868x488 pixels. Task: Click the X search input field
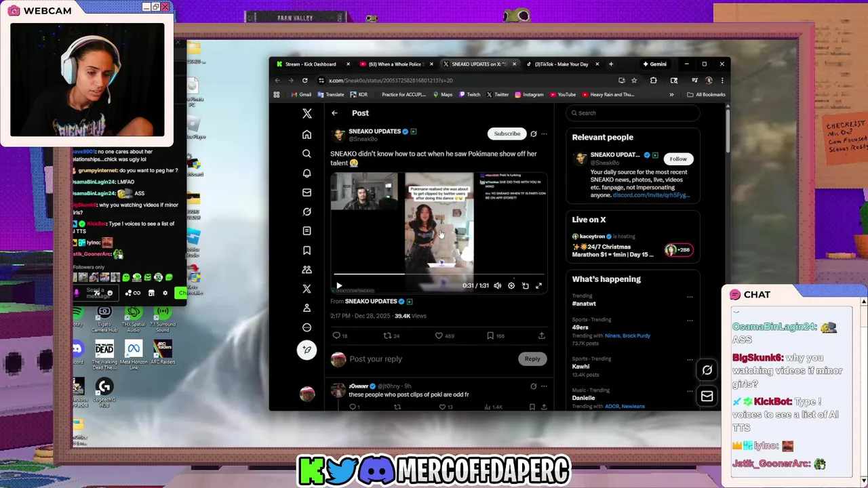point(633,113)
